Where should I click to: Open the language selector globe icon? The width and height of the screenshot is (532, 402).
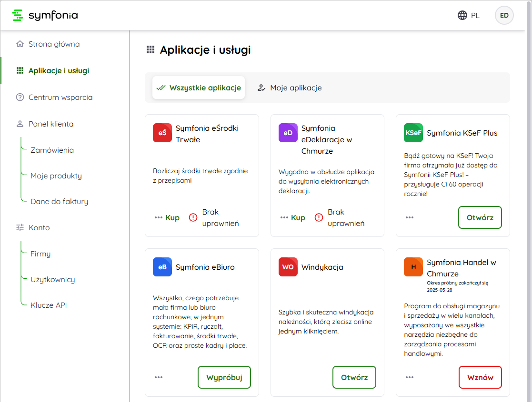click(462, 15)
